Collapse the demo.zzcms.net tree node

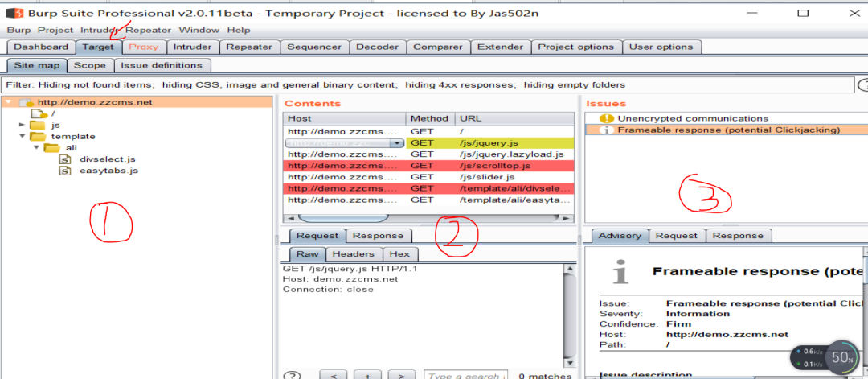coord(8,102)
